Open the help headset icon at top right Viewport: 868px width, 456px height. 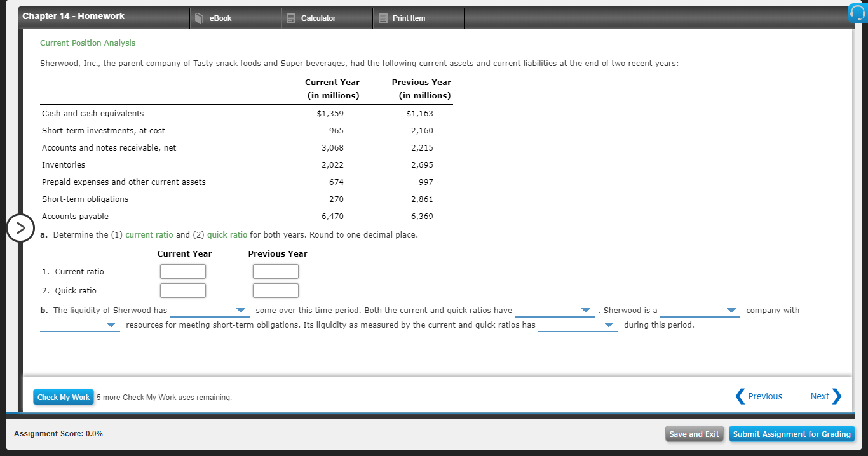point(857,13)
